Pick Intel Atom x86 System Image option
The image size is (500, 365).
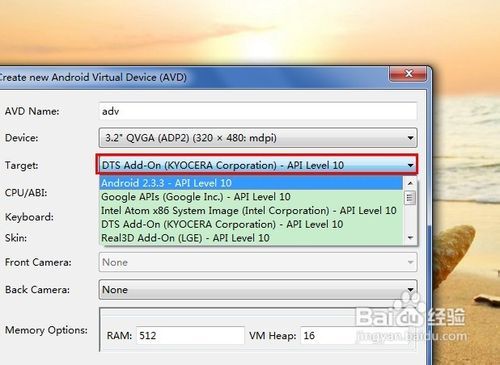[251, 211]
